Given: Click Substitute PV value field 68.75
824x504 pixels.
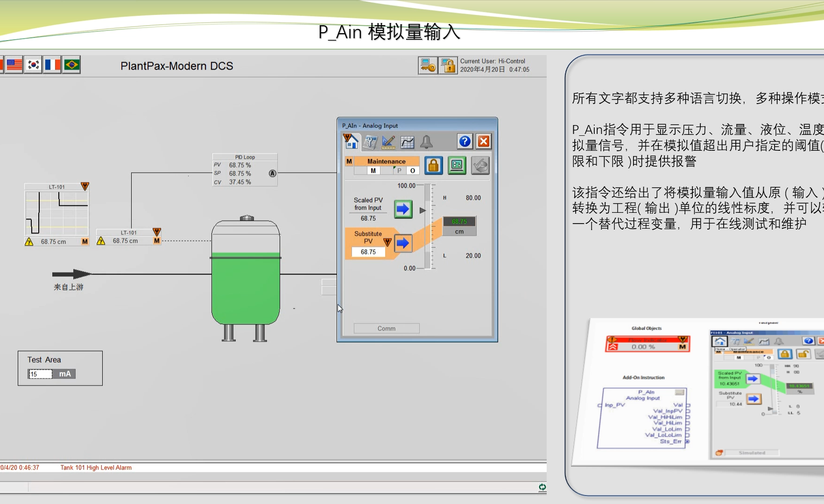Looking at the screenshot, I should click(x=368, y=252).
